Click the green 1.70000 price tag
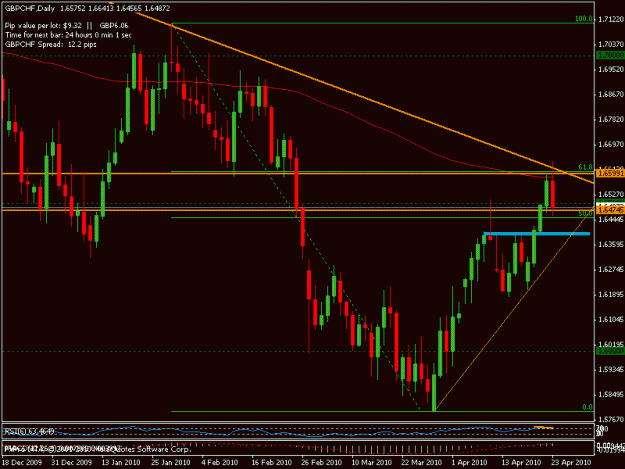Screen dimensions: 625x469 (610, 55)
